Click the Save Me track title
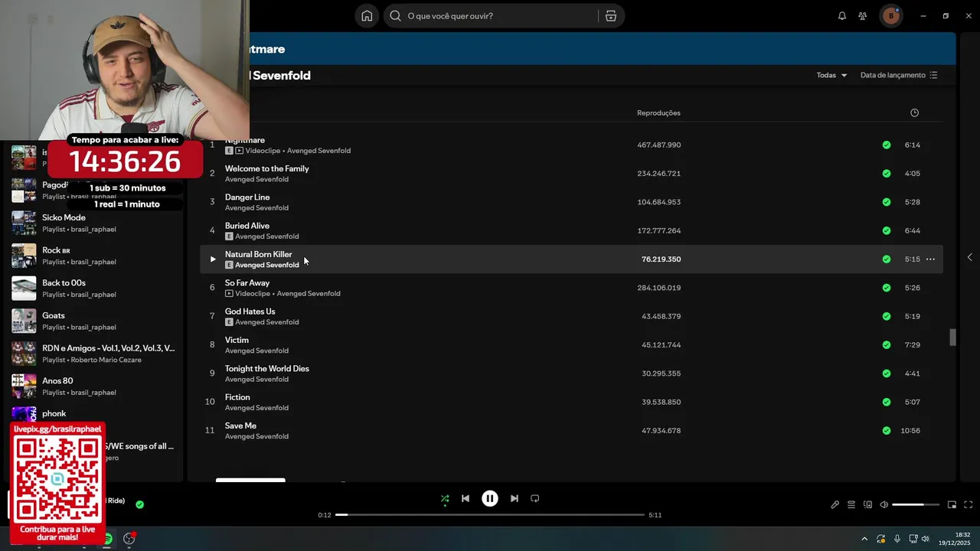The width and height of the screenshot is (980, 551). tap(240, 425)
